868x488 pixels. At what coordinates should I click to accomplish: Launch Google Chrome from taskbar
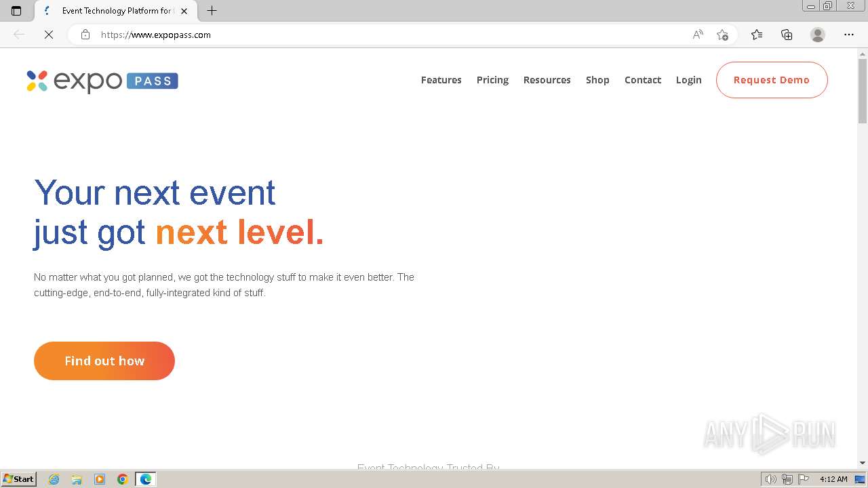(x=123, y=479)
